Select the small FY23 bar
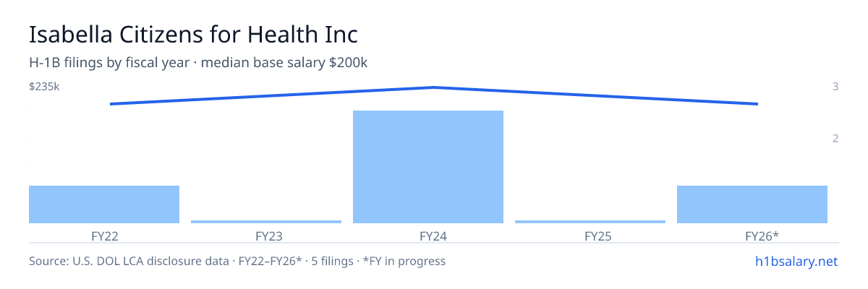The width and height of the screenshot is (868, 289). coord(266,222)
